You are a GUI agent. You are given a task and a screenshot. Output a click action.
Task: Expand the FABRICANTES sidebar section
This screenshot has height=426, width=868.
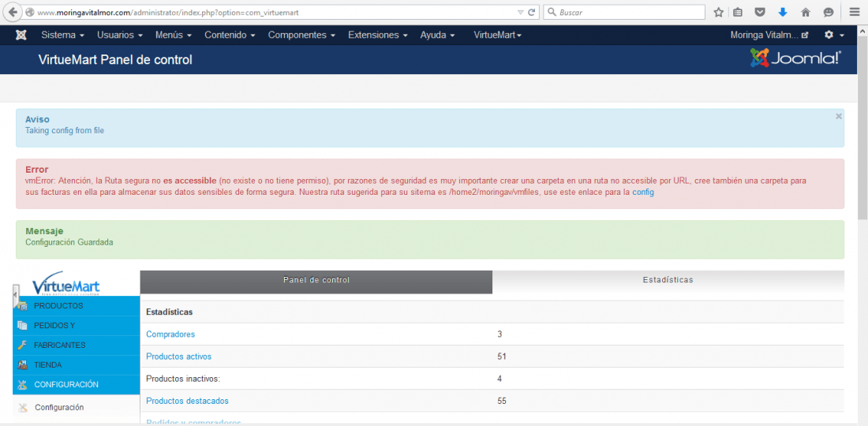point(77,346)
